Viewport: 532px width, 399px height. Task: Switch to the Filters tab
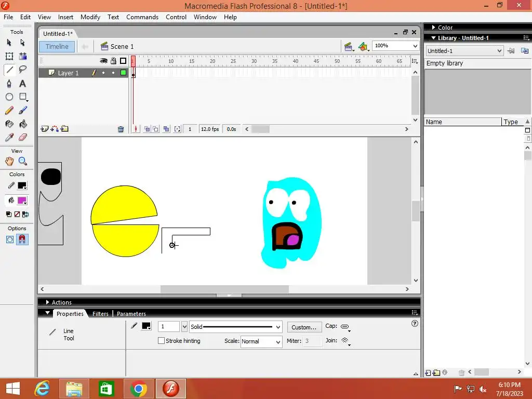point(100,314)
